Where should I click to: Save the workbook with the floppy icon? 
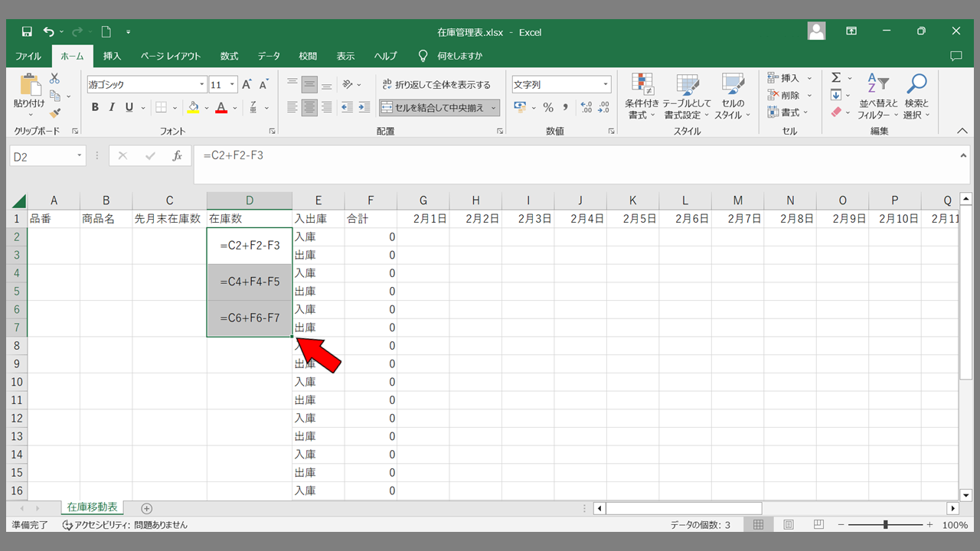pyautogui.click(x=27, y=32)
